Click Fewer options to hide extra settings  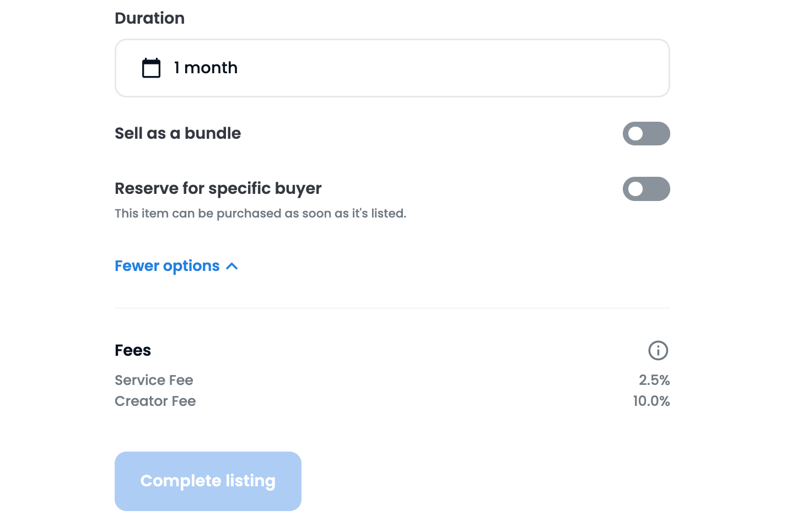(168, 265)
